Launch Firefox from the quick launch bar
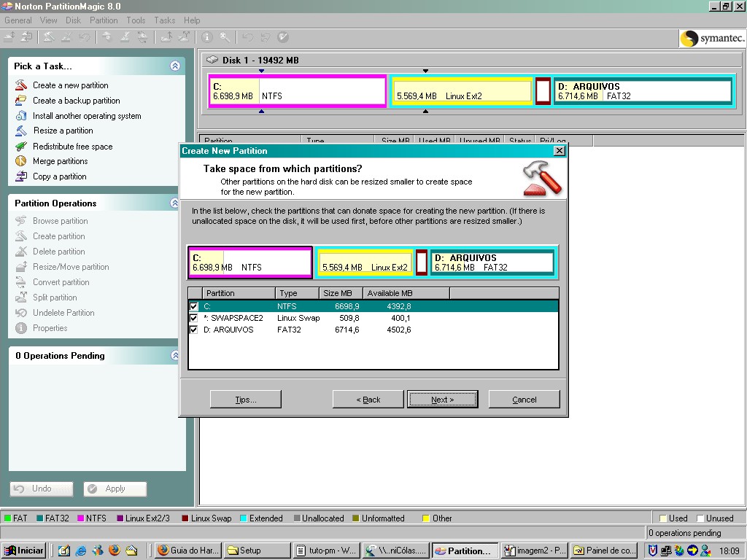Image resolution: width=747 pixels, height=560 pixels. pyautogui.click(x=115, y=551)
